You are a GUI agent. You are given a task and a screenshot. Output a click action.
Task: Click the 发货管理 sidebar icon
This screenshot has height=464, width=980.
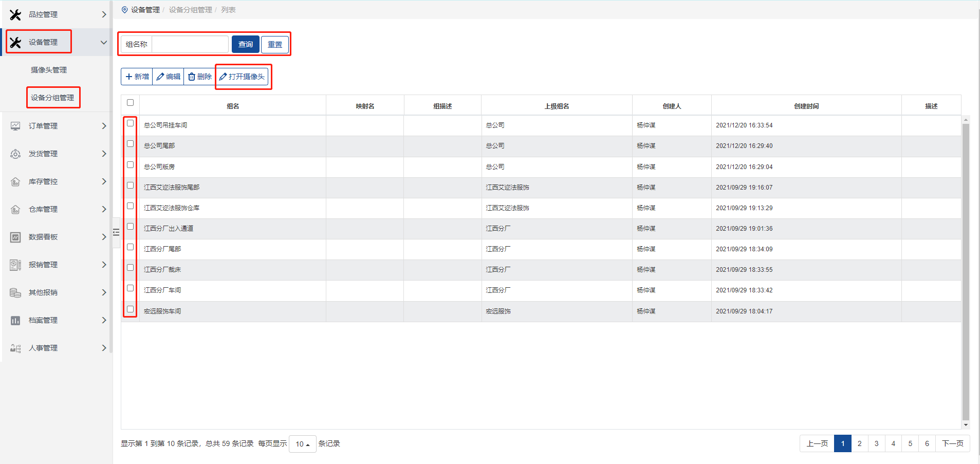point(15,154)
